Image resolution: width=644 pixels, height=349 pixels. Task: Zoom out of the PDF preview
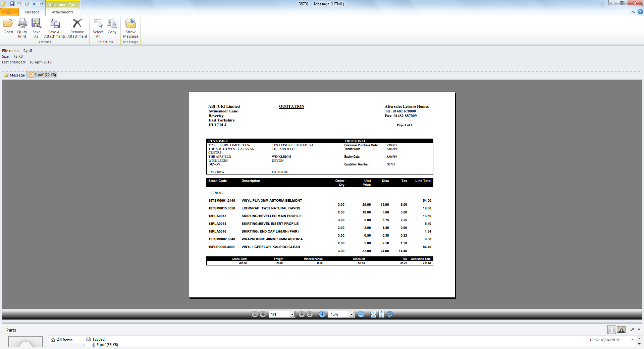[361, 314]
